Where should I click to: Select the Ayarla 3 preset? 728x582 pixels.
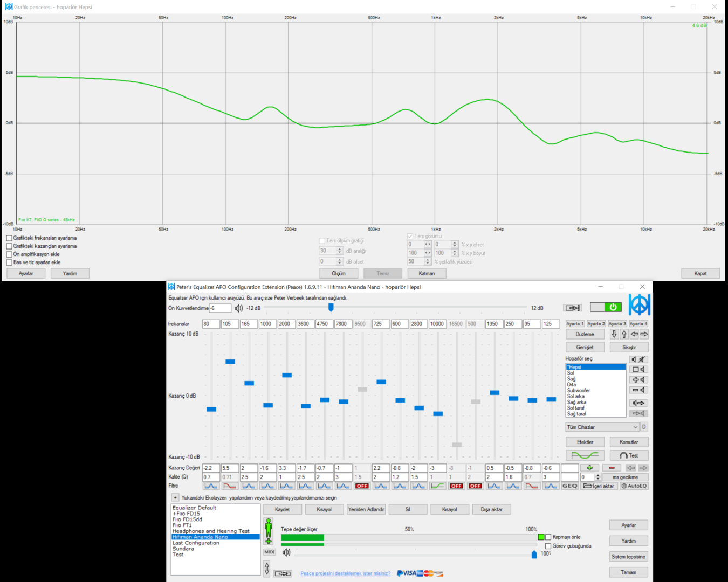coord(617,324)
